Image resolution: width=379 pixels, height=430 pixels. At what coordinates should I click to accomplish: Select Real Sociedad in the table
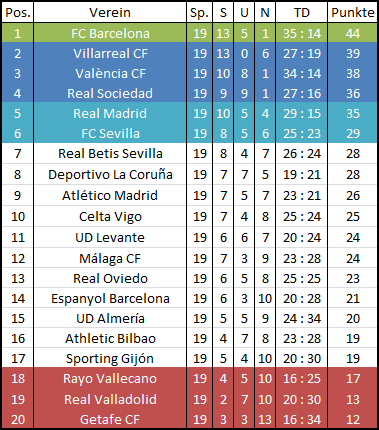[x=110, y=93]
